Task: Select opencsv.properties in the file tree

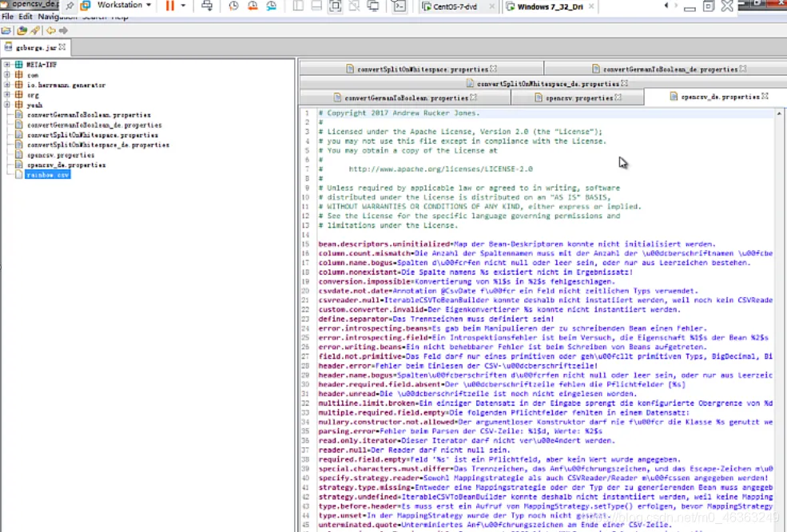Action: tap(61, 155)
